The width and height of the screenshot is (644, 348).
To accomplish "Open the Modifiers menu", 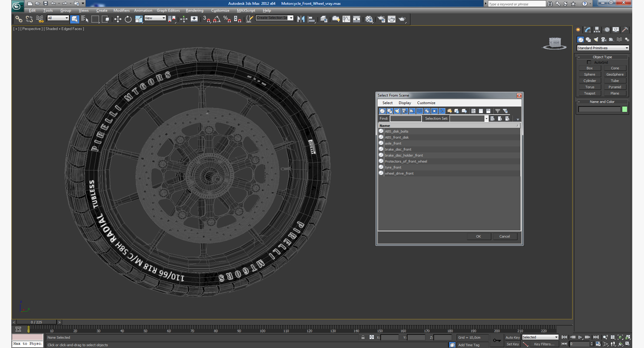I will 121,10.
